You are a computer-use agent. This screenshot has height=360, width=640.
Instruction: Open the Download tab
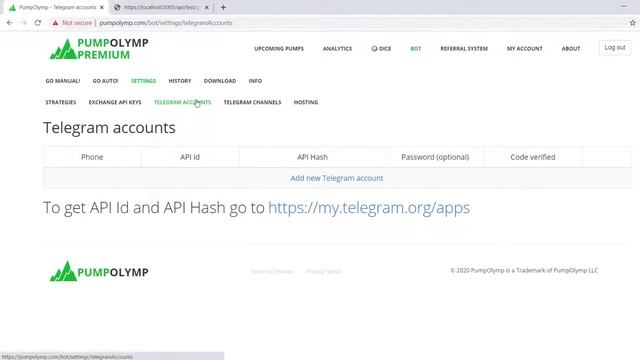(x=220, y=81)
